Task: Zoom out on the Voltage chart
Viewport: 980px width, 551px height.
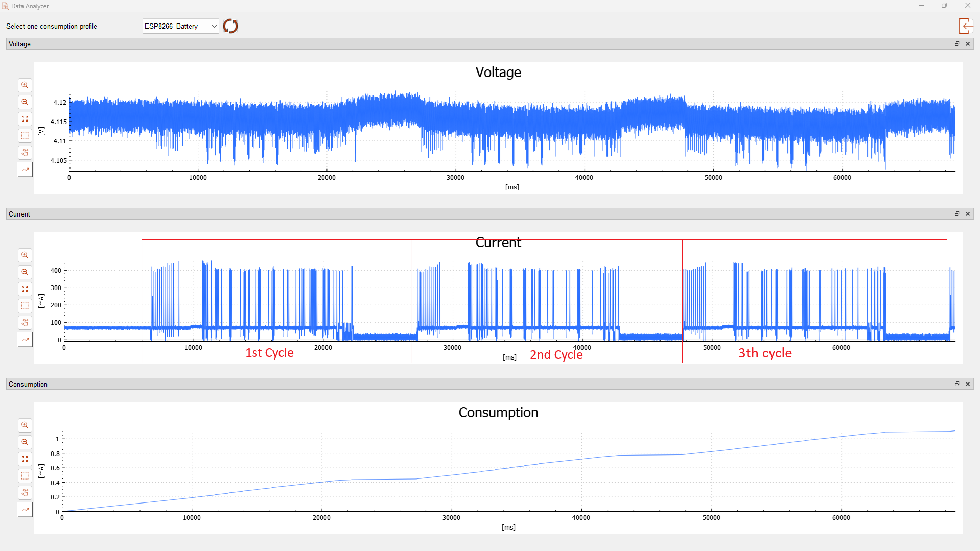Action: click(x=25, y=102)
